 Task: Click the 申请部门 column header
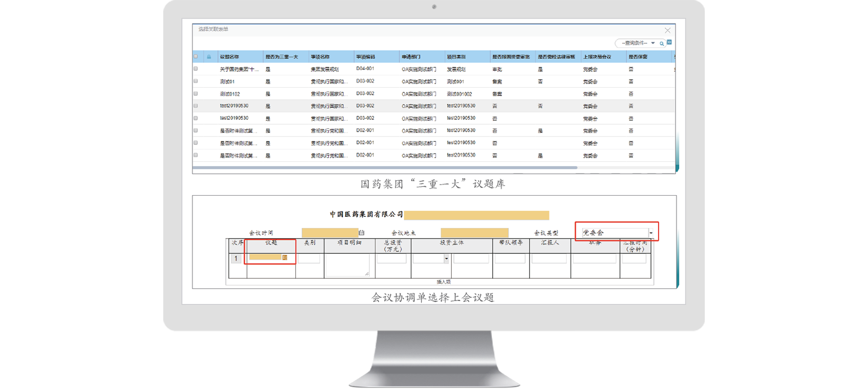pos(411,57)
